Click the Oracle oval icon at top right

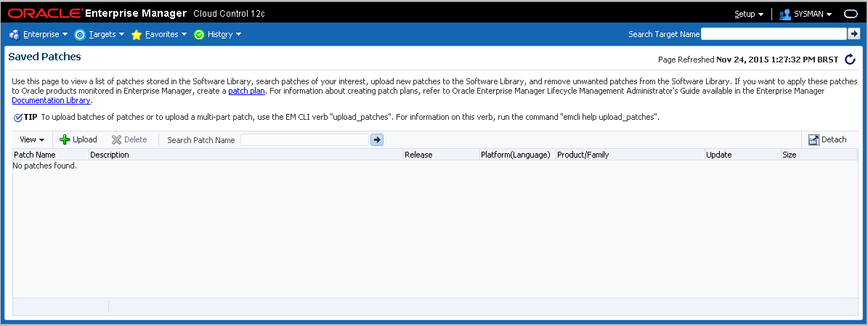[x=851, y=14]
